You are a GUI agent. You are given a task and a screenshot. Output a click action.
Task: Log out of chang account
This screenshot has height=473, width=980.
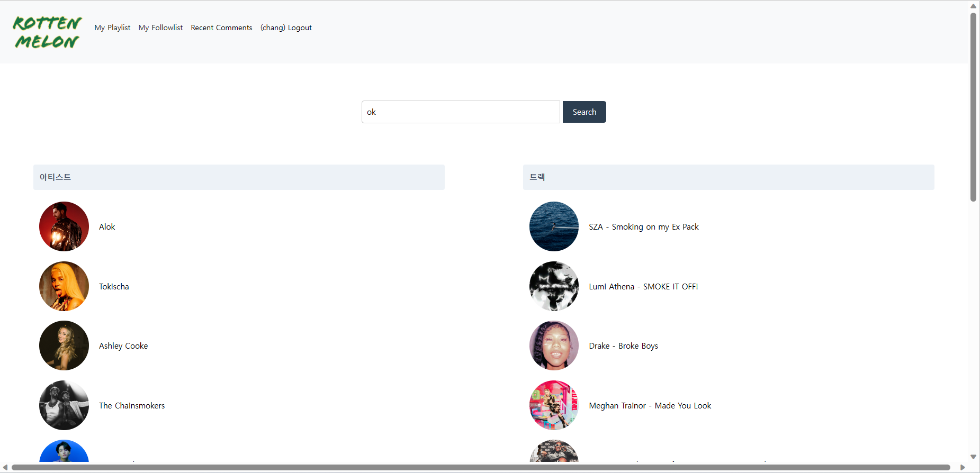[x=286, y=28]
